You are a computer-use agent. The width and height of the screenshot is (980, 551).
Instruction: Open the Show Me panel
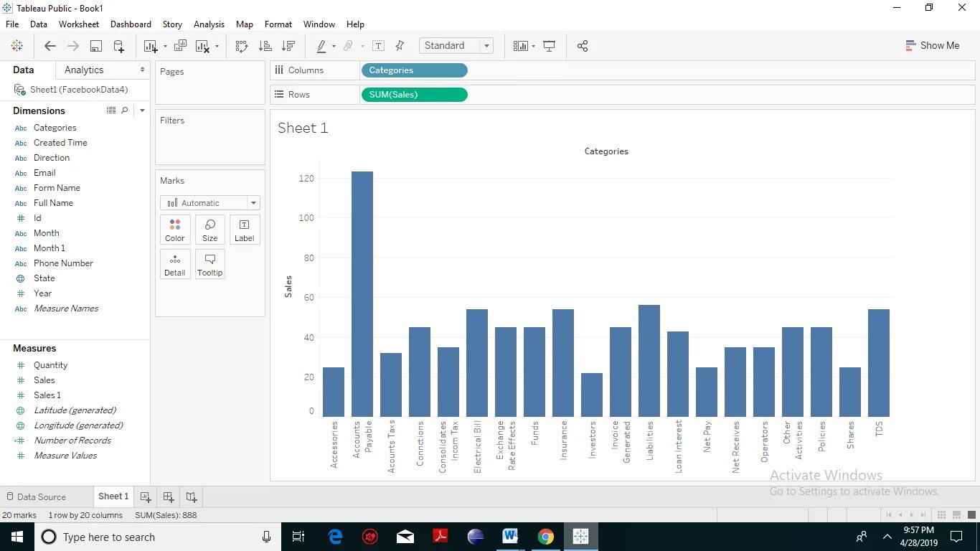(933, 45)
